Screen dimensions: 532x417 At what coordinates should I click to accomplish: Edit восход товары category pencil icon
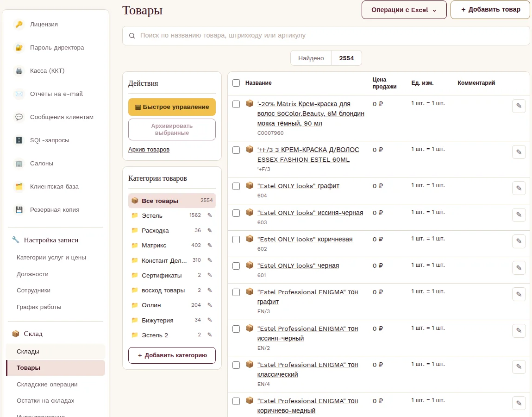[x=210, y=290]
